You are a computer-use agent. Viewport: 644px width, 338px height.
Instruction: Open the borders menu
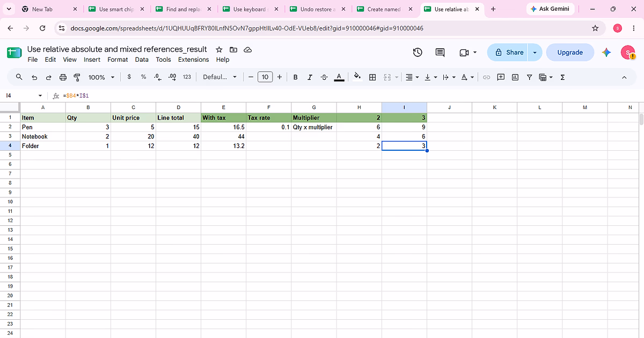pos(372,77)
